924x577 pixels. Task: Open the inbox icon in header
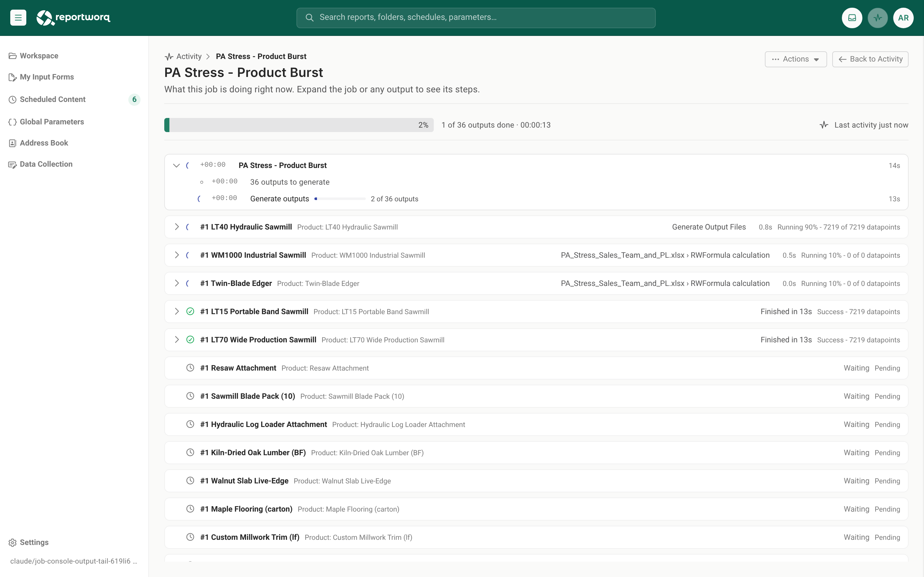(852, 18)
